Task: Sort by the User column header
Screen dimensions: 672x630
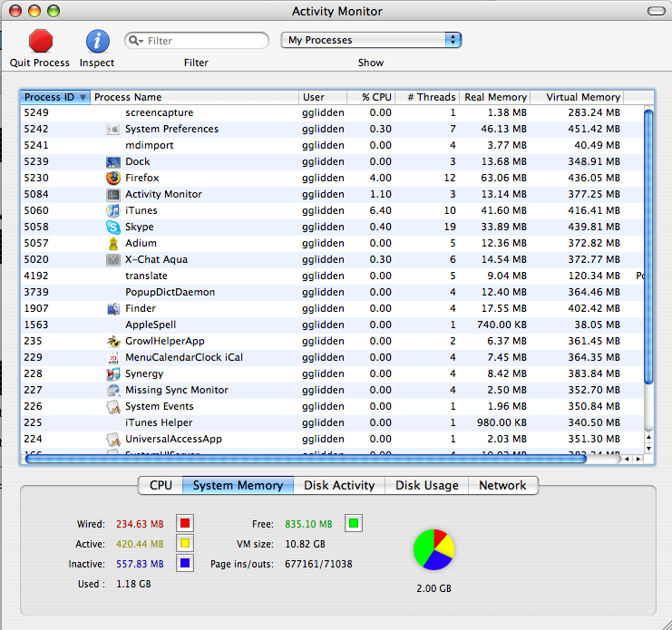Action: (x=323, y=97)
